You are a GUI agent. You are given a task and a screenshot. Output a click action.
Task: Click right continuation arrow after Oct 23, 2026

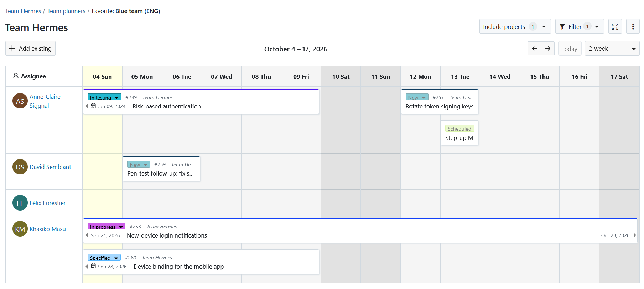(x=634, y=235)
